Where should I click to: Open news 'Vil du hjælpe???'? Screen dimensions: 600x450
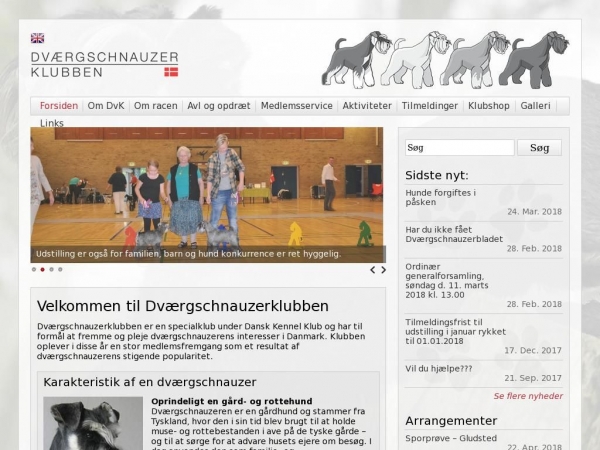[439, 368]
